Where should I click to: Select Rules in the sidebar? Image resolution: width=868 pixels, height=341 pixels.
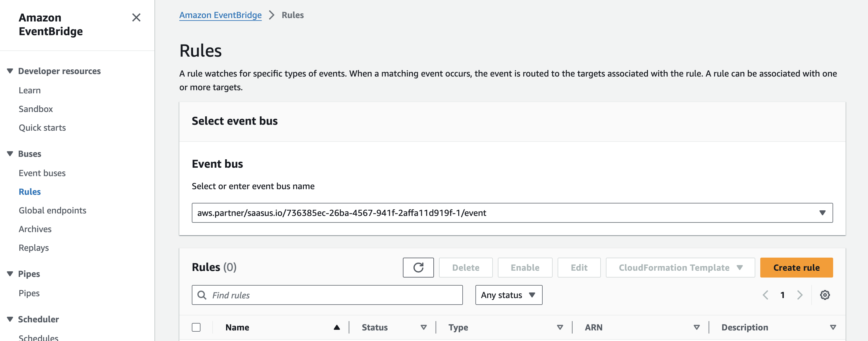tap(30, 192)
